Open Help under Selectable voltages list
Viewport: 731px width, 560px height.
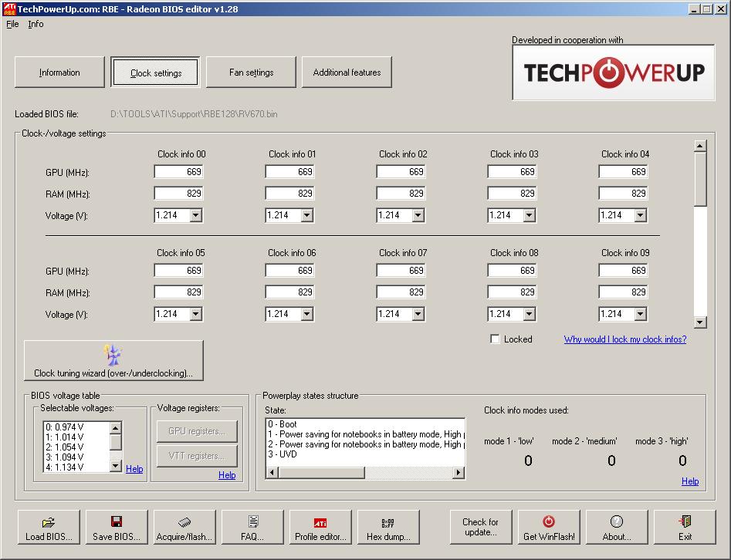pos(134,469)
